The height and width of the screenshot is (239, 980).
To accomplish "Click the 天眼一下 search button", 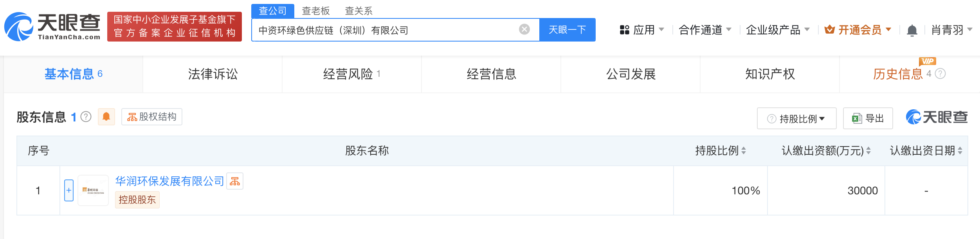I will [567, 30].
